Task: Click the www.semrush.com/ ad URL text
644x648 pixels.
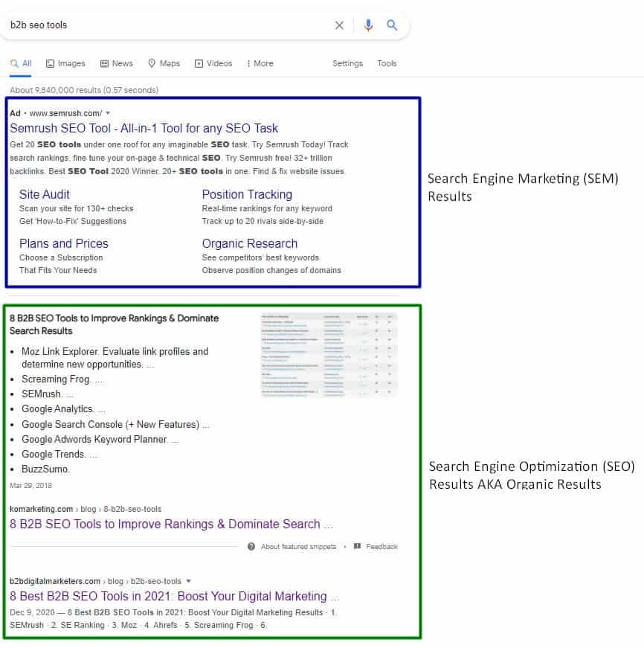Action: (65, 113)
